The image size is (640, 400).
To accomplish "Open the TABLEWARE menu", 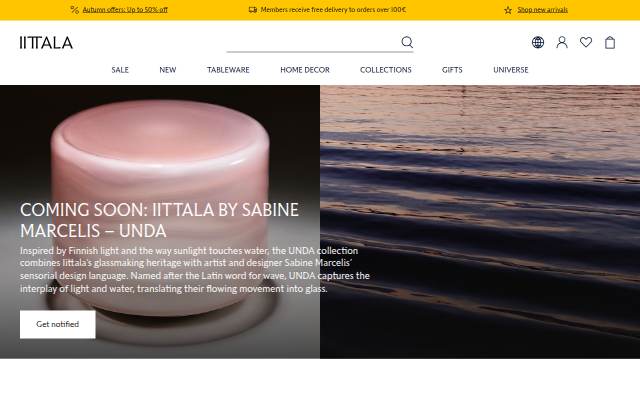I will pos(228,70).
